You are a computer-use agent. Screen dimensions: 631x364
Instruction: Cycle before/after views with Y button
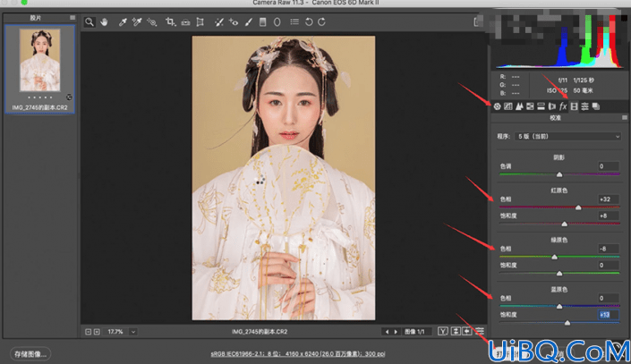click(x=443, y=331)
